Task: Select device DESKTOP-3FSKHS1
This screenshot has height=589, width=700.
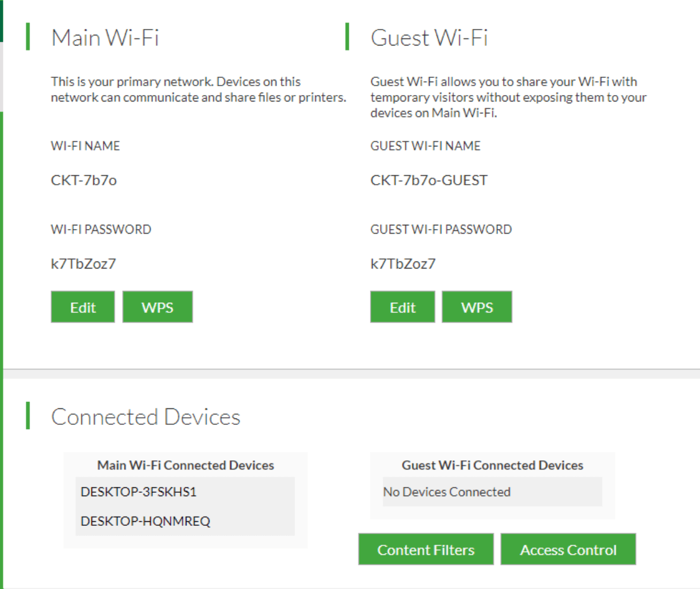Action: [138, 492]
